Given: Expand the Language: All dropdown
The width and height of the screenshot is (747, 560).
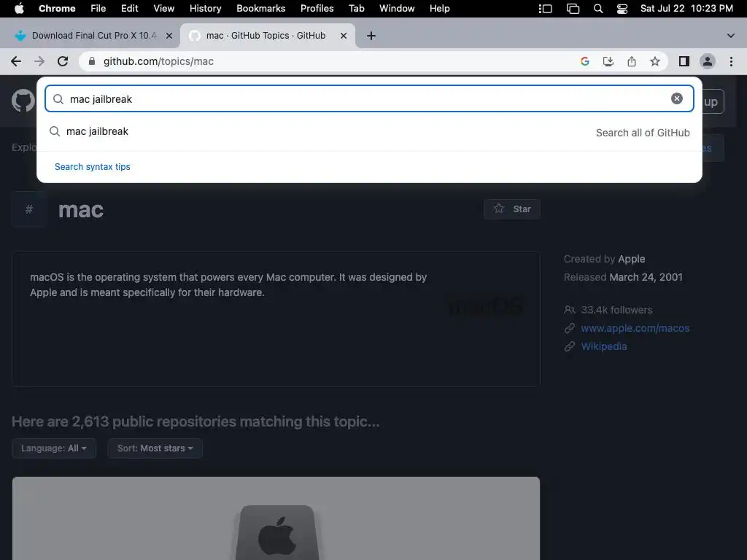Looking at the screenshot, I should 54,448.
